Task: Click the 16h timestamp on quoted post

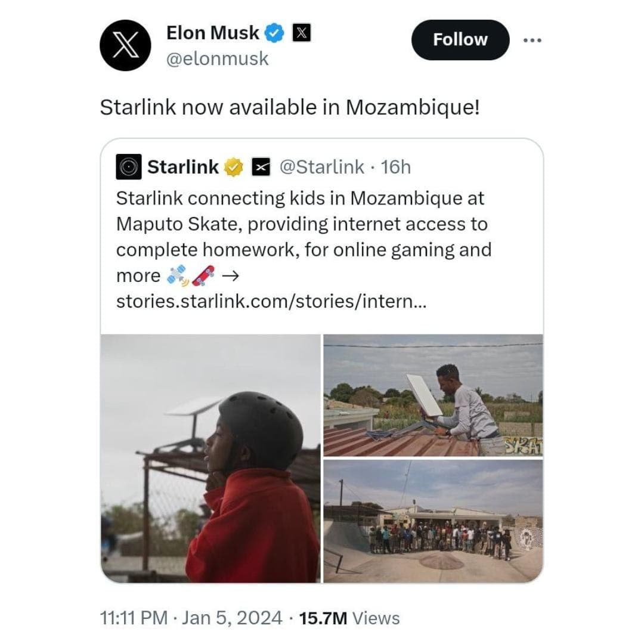Action: coord(396,168)
